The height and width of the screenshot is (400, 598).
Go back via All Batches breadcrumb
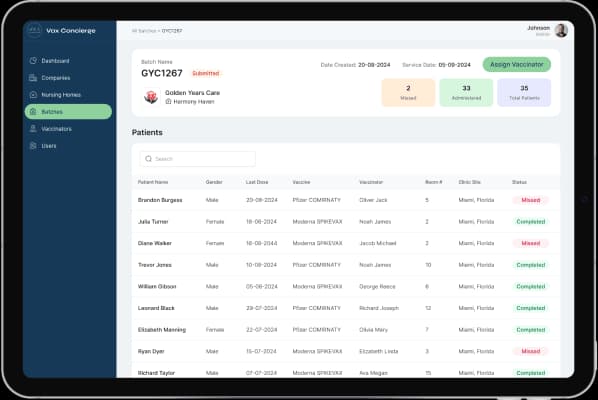click(144, 31)
